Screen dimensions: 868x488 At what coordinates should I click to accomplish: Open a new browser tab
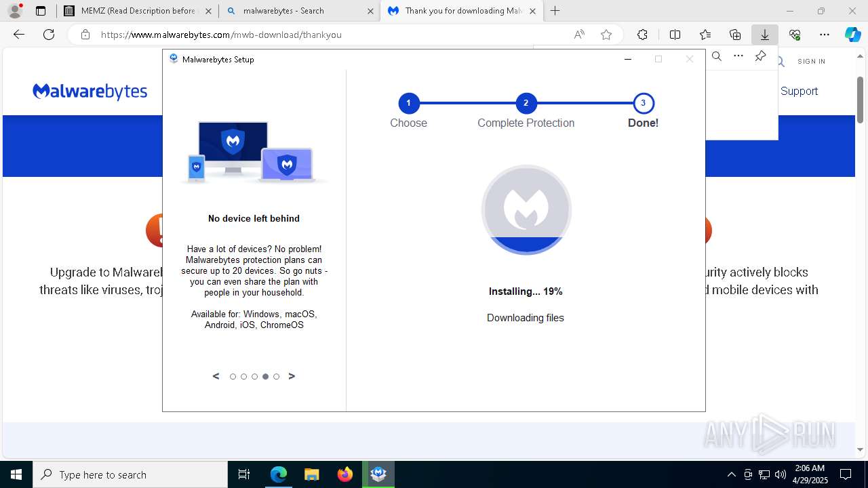tap(555, 11)
